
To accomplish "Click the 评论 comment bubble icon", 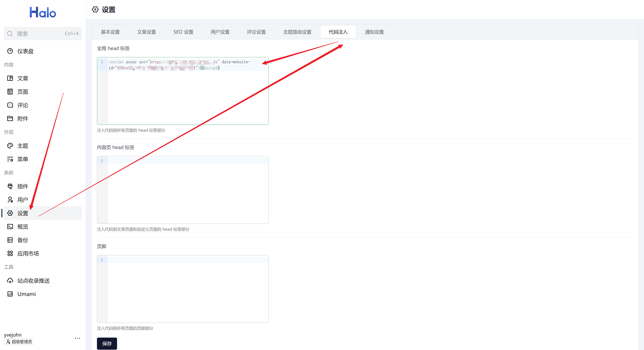I will (10, 105).
